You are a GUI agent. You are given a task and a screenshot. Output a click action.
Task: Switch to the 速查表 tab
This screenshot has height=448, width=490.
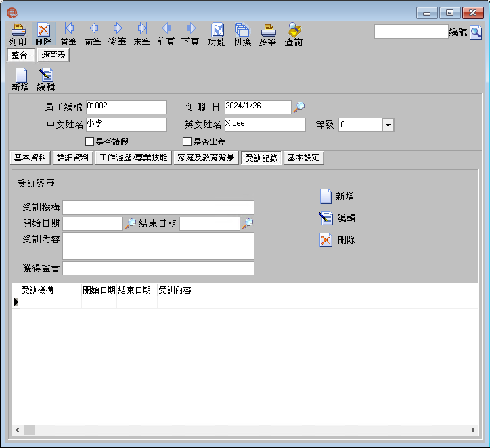pos(53,55)
